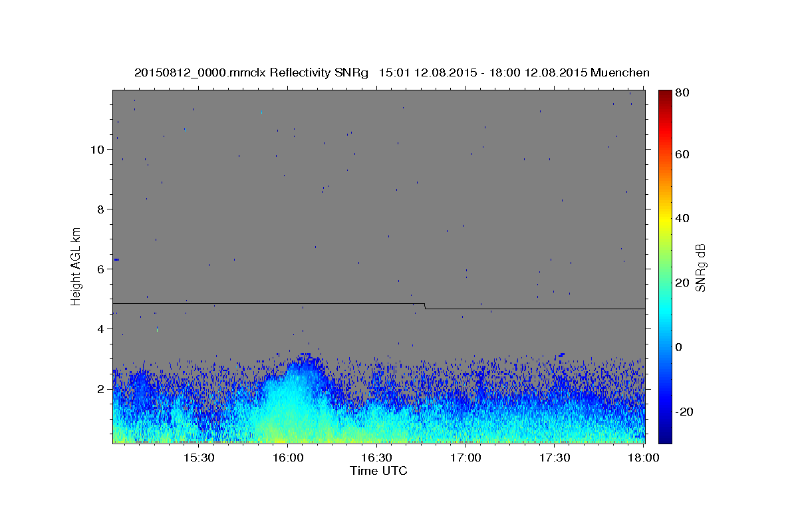This screenshot has width=798, height=532.
Task: Click the 'SNRg dB' colorbar label
Action: pyautogui.click(x=700, y=267)
